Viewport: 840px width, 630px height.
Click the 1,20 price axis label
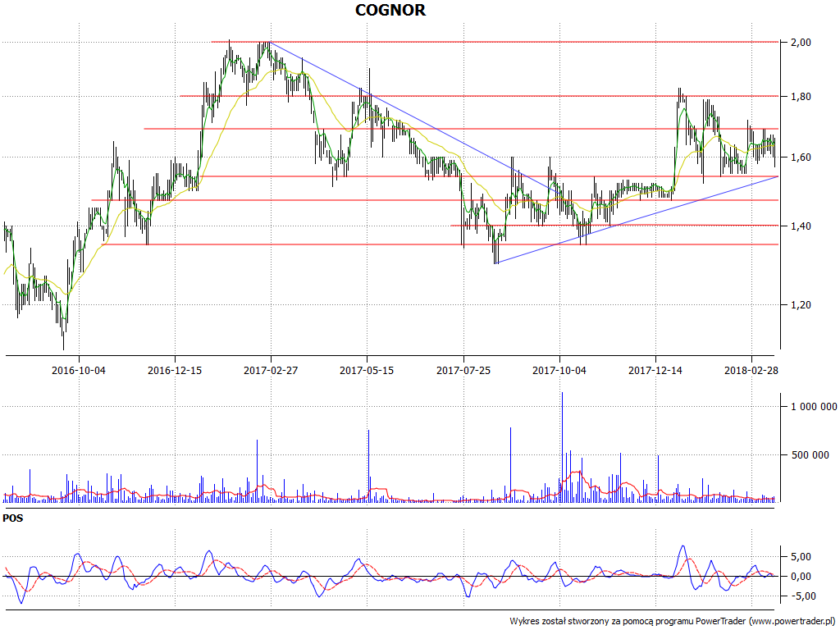click(801, 305)
